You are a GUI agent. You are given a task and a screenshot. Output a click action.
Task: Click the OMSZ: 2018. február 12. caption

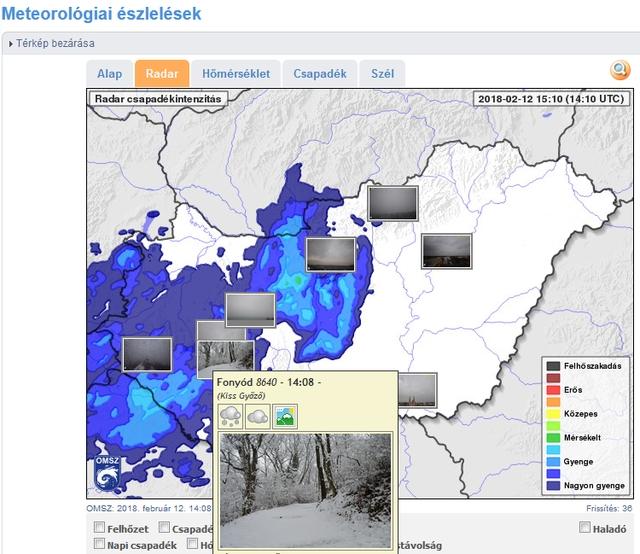point(149,509)
